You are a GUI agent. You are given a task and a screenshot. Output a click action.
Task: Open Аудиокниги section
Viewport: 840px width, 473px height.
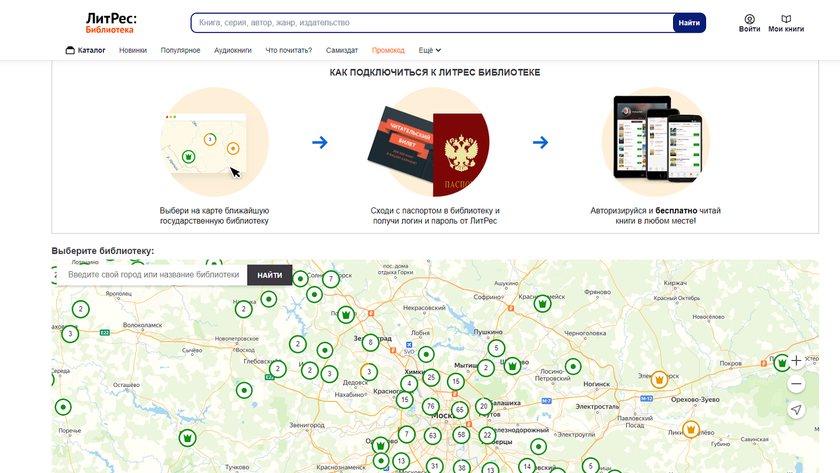point(232,50)
